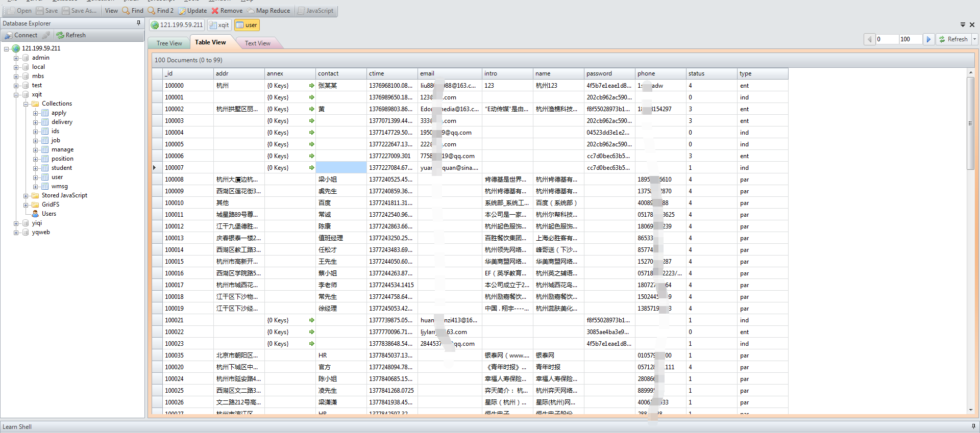Viewport: 980px width, 433px height.
Task: Go to previous page of documents
Action: pyautogui.click(x=870, y=39)
